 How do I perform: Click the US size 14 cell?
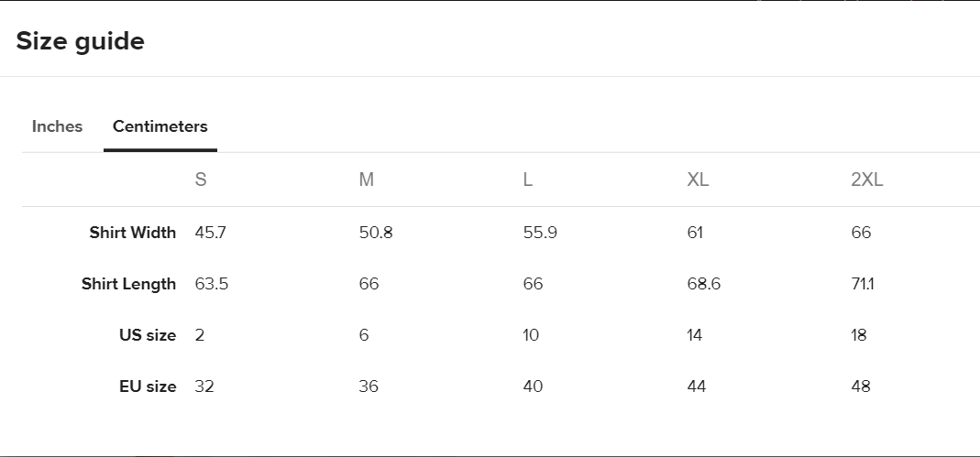pos(694,335)
